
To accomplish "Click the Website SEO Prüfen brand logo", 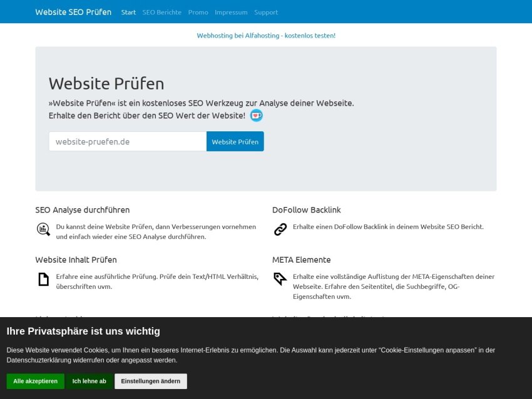I will [x=73, y=12].
